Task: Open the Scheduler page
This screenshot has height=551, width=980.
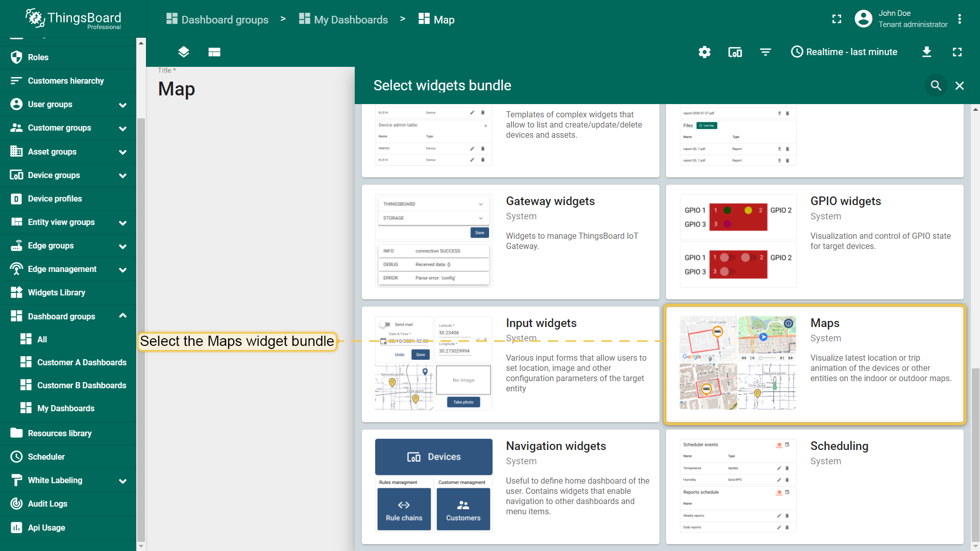Action: pos(68,457)
